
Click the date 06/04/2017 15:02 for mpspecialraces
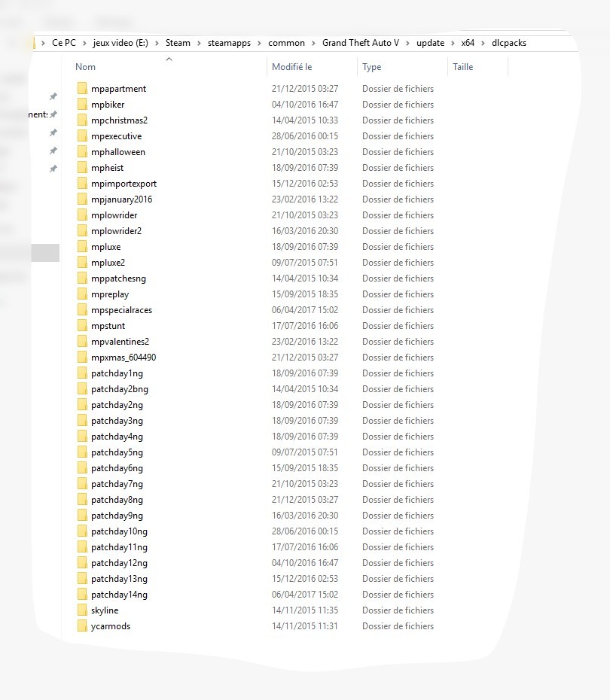click(305, 310)
